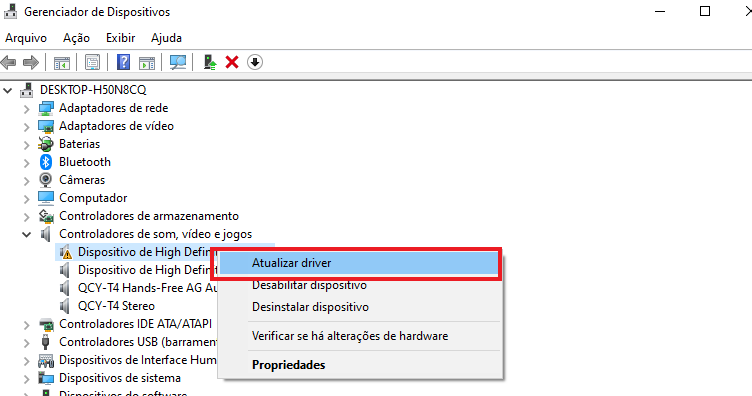Expand the Controladores de armazenamento node
The height and width of the screenshot is (396, 752).
[26, 217]
